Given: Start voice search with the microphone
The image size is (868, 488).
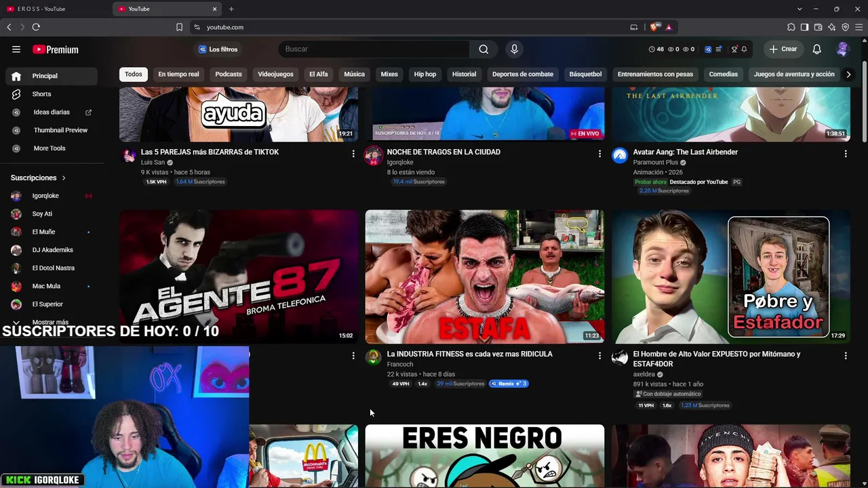Looking at the screenshot, I should click(x=514, y=49).
